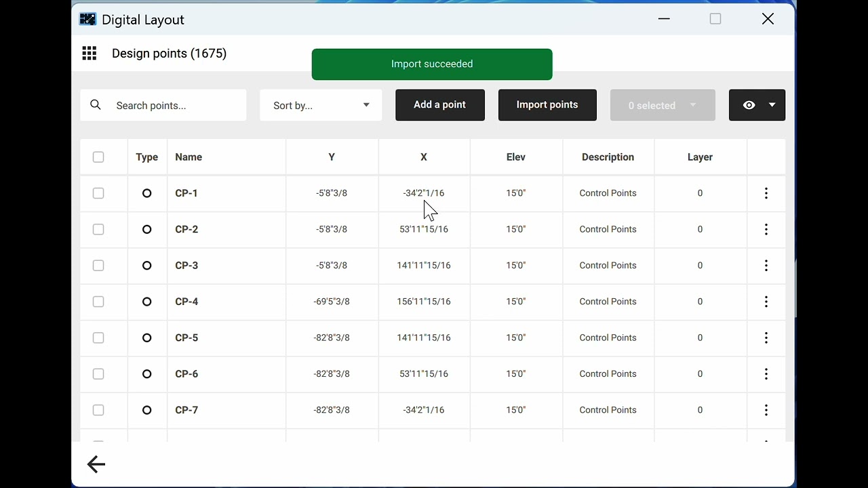Open the three-dot menu for CP-3
868x488 pixels.
coord(766,266)
